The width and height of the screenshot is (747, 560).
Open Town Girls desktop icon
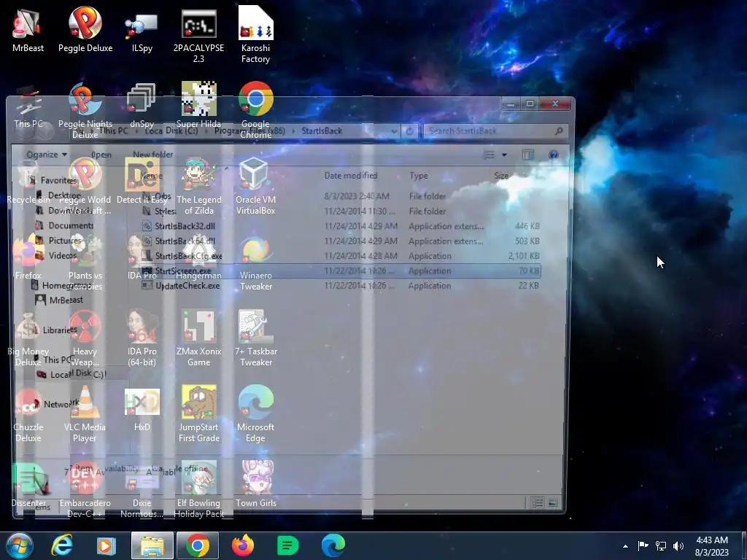[x=256, y=484]
